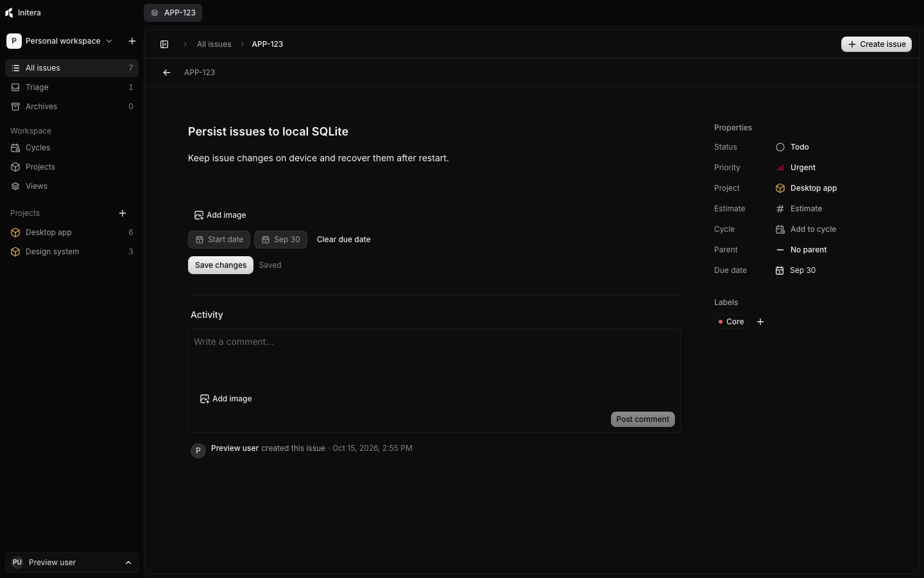
Task: Click the Core label chip
Action: tap(732, 322)
